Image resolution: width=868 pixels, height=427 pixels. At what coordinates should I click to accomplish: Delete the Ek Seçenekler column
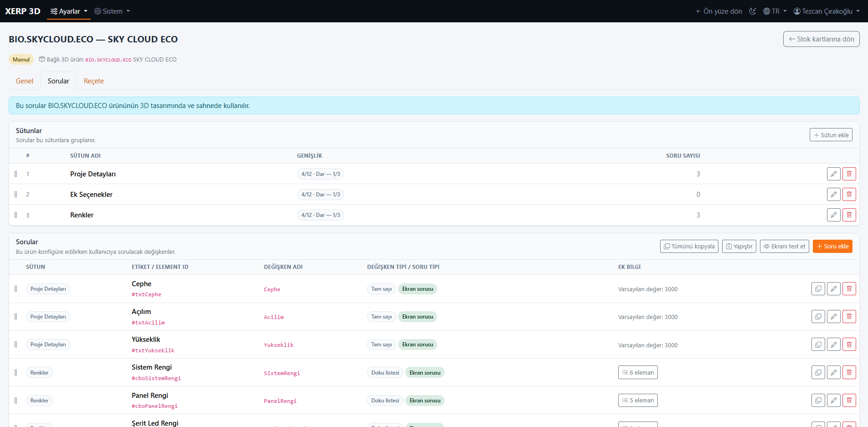849,194
